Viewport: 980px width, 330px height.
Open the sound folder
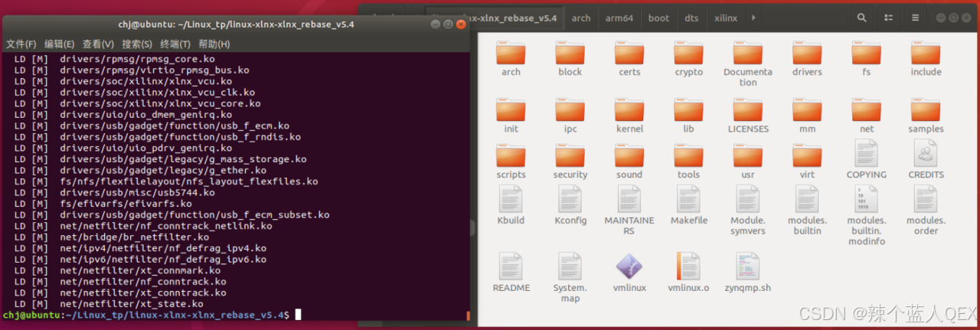pos(629,162)
